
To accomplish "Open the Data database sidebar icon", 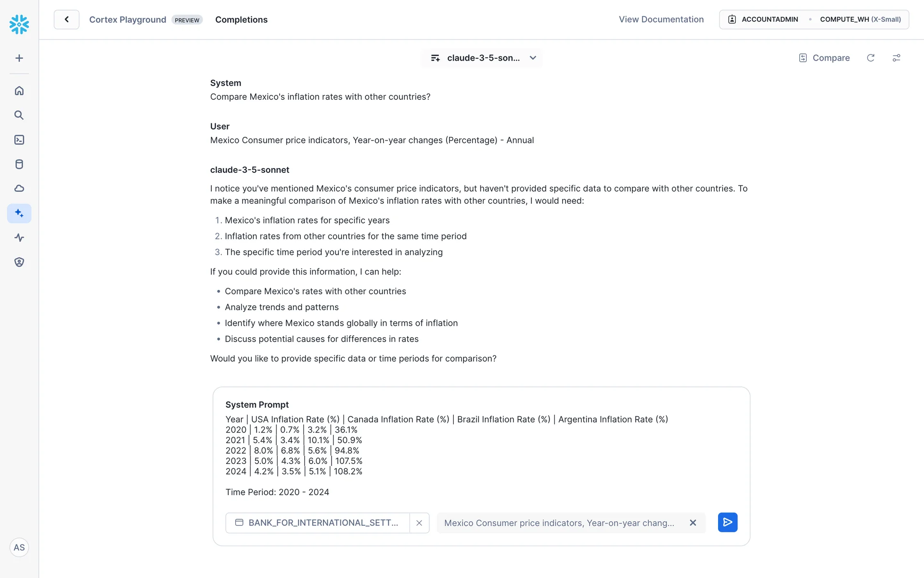I will point(19,164).
